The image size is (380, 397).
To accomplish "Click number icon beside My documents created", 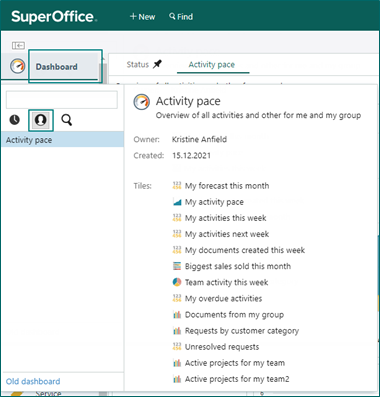I will (x=177, y=250).
